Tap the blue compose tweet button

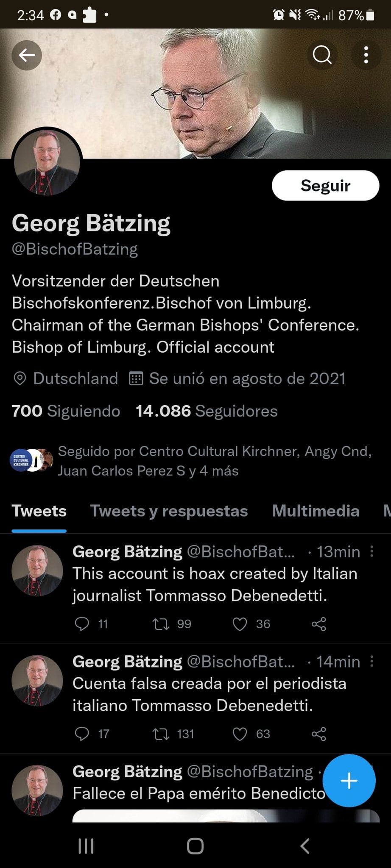point(349,780)
